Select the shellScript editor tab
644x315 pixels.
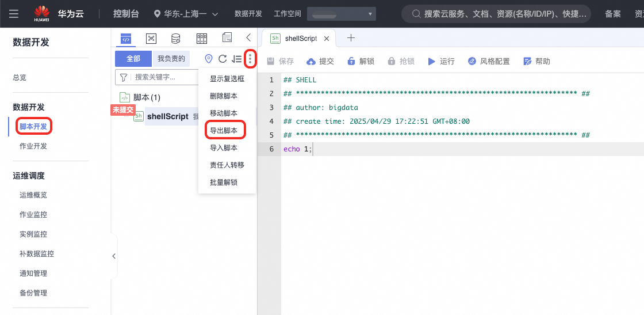tap(301, 39)
